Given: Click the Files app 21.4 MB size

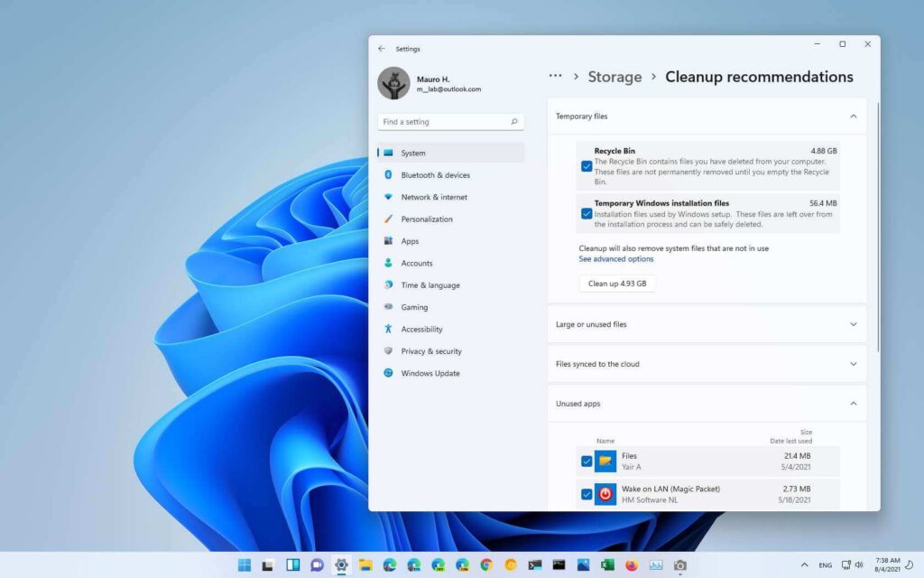Looking at the screenshot, I should click(x=798, y=456).
